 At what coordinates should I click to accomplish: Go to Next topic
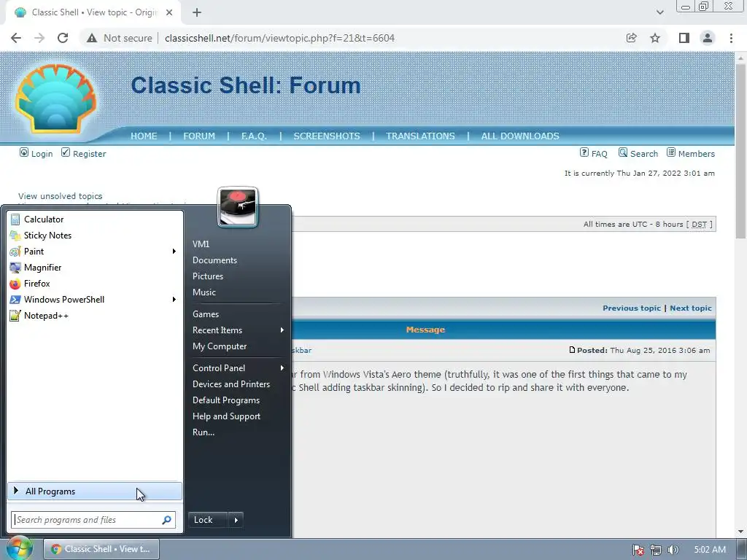coord(691,308)
